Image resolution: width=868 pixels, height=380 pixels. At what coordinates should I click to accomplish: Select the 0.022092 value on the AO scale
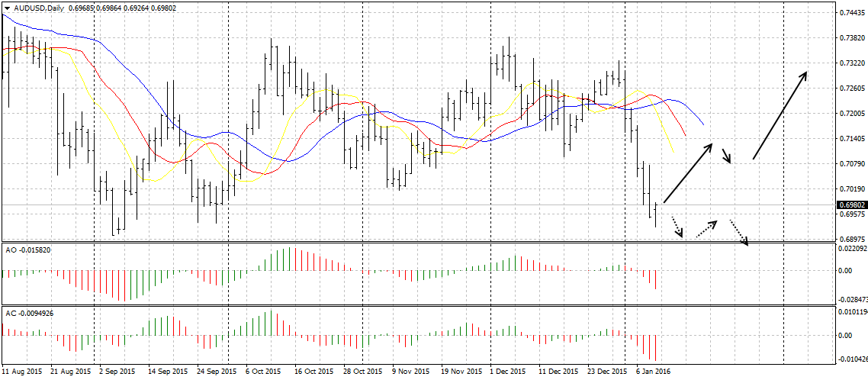point(852,249)
